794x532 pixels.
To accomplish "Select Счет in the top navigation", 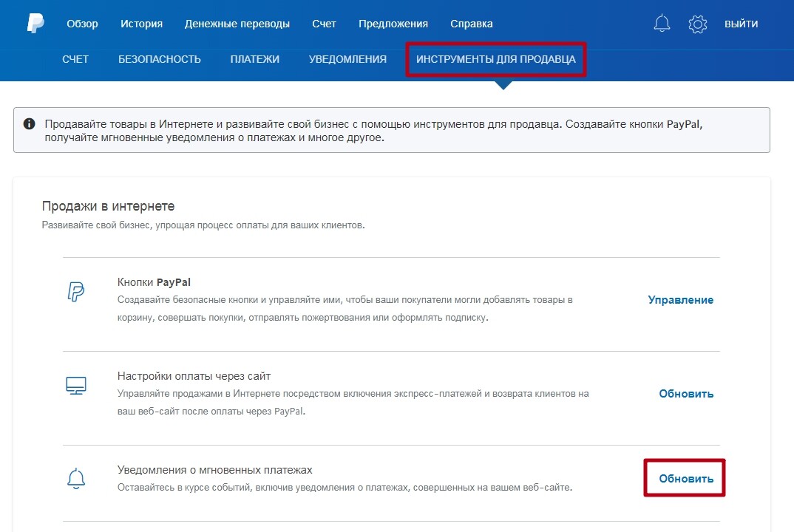I will (324, 24).
